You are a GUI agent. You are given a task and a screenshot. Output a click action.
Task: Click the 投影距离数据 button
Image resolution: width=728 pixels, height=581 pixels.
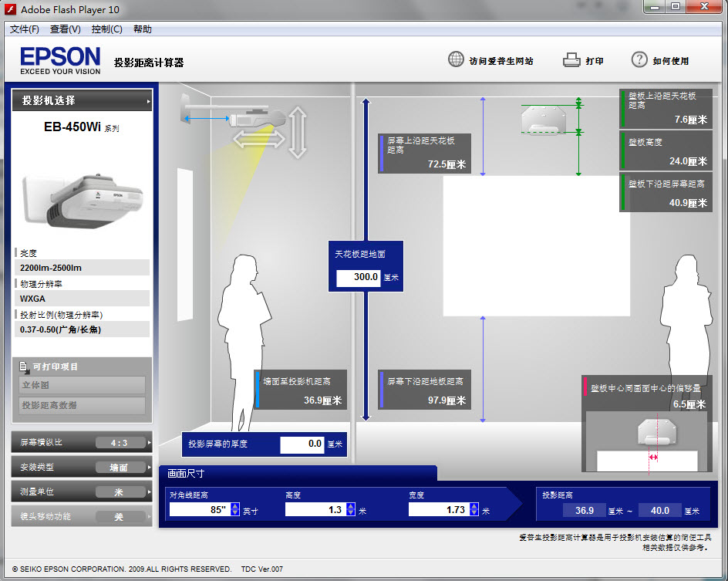(82, 405)
